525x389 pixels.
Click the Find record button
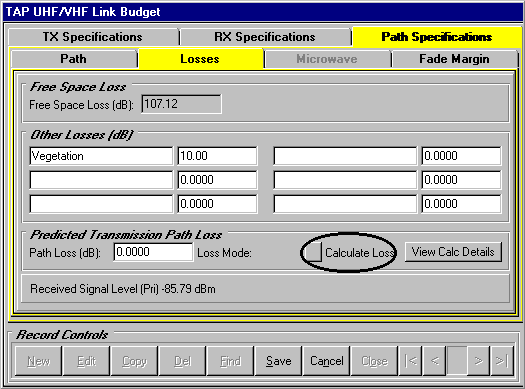[230, 361]
